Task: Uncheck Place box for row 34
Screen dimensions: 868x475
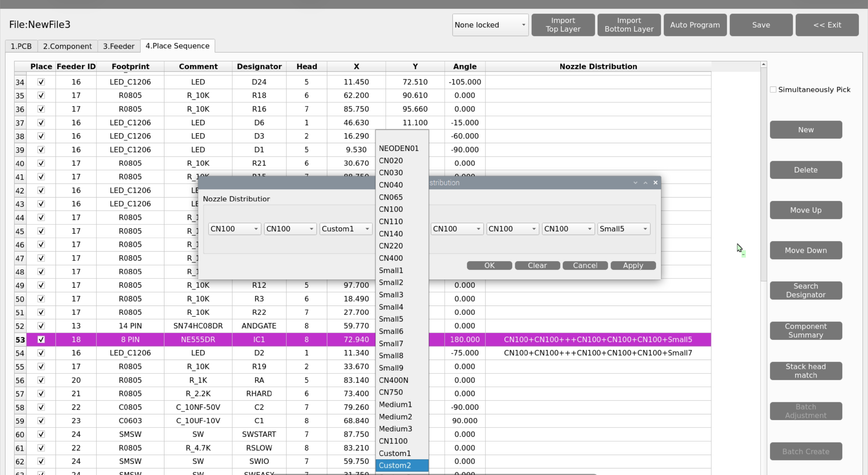Action: [41, 82]
